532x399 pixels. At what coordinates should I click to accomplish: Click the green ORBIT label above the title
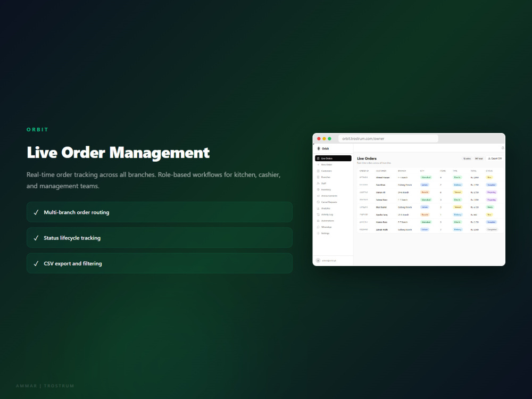[37, 130]
